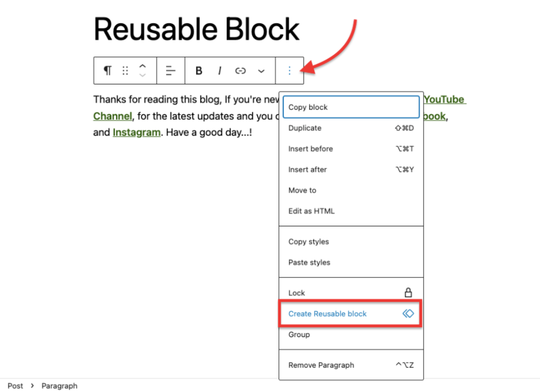
Task: Select Edit as HTML
Action: 351,211
